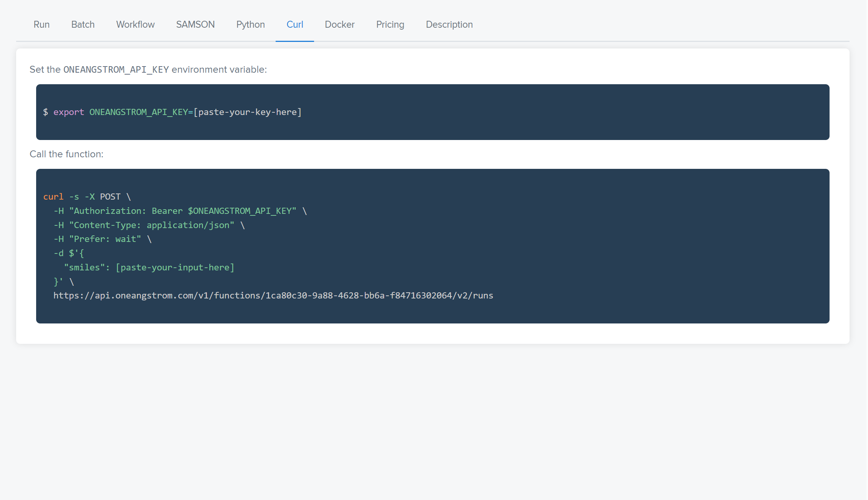Click the "Call the function:" label

click(x=67, y=154)
